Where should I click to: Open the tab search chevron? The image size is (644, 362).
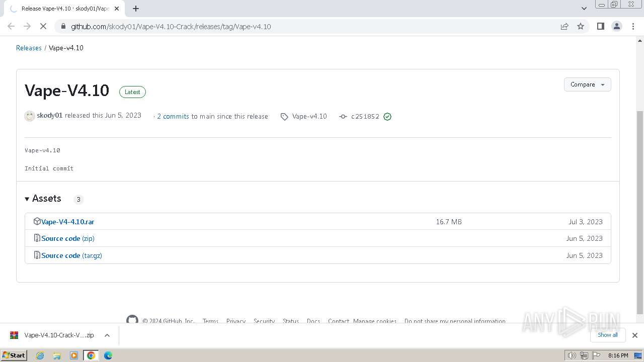(584, 9)
